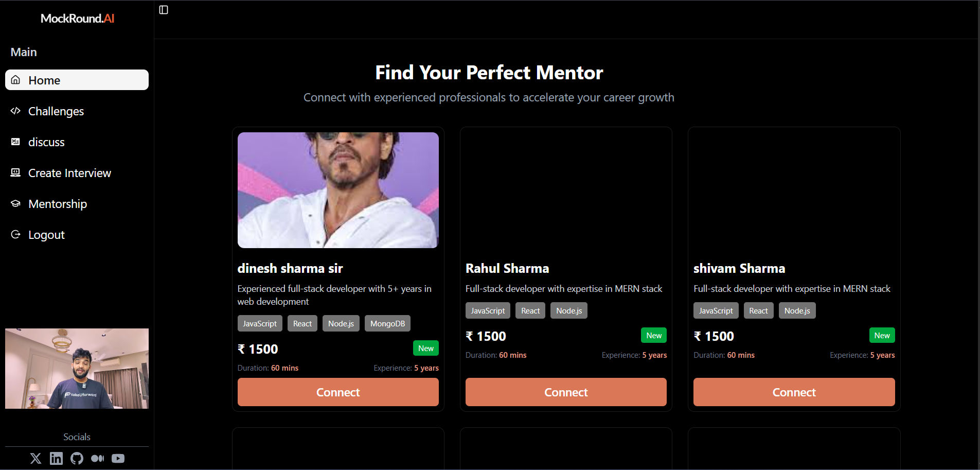Open the LinkedIn social icon
This screenshot has width=980, height=470.
56,458
